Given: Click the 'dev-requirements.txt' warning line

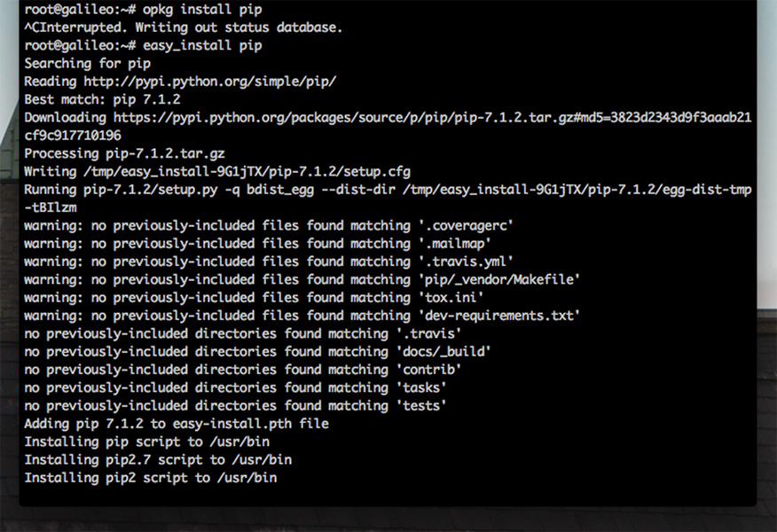Looking at the screenshot, I should point(302,316).
